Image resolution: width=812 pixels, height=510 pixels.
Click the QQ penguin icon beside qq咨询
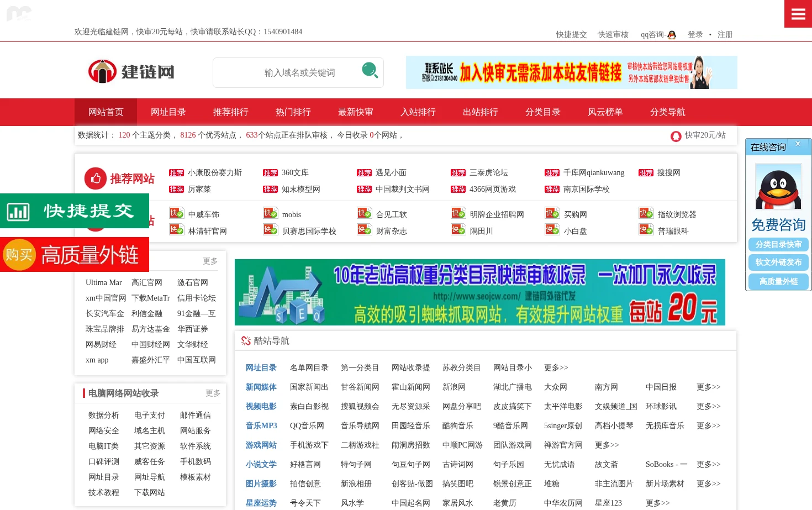tap(672, 35)
